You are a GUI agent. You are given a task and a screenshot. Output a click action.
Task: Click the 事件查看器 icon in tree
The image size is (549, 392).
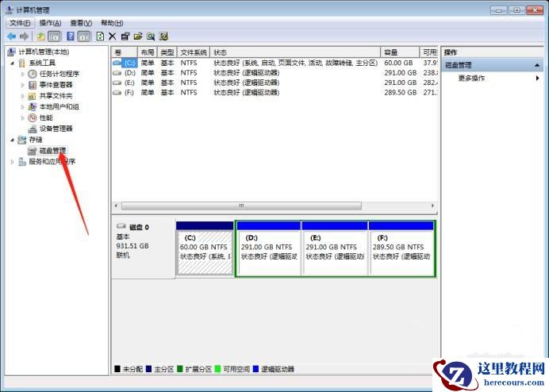click(x=33, y=85)
